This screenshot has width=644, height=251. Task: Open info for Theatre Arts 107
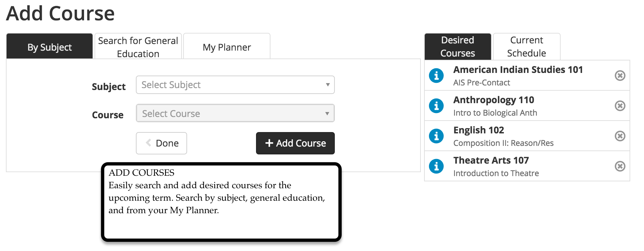click(436, 166)
